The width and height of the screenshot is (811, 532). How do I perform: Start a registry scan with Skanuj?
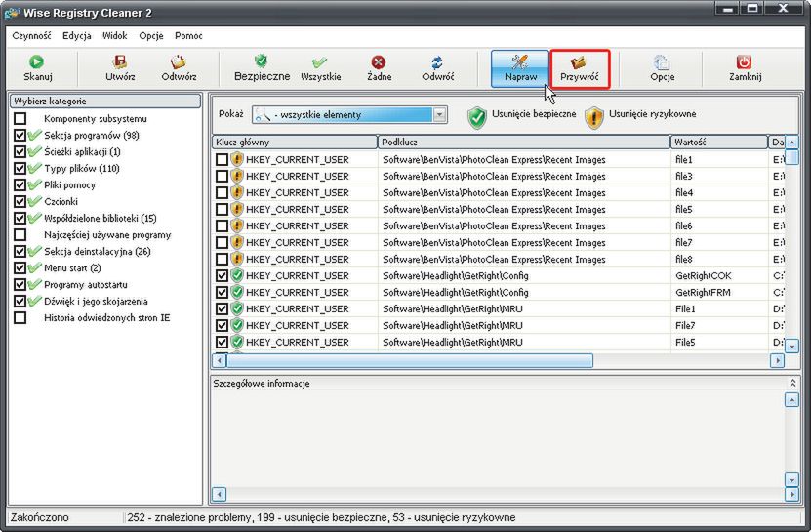(37, 68)
